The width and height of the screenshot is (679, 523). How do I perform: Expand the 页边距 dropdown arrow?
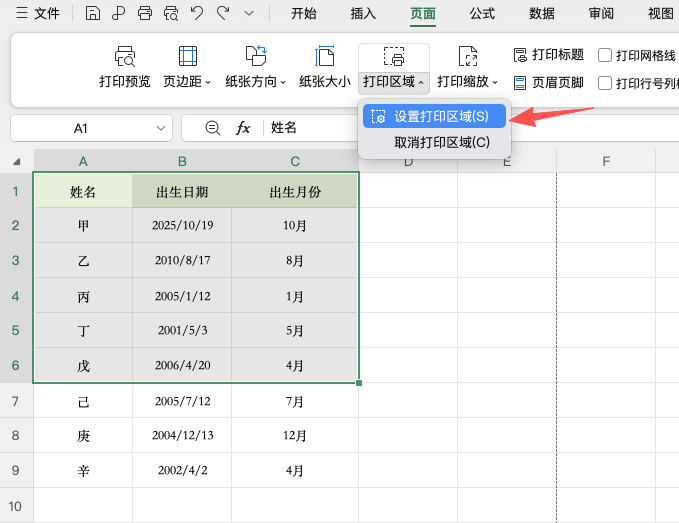coord(208,82)
